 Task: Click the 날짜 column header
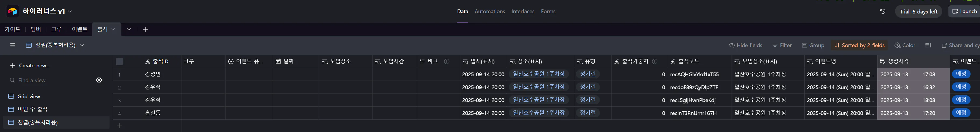pos(296,61)
